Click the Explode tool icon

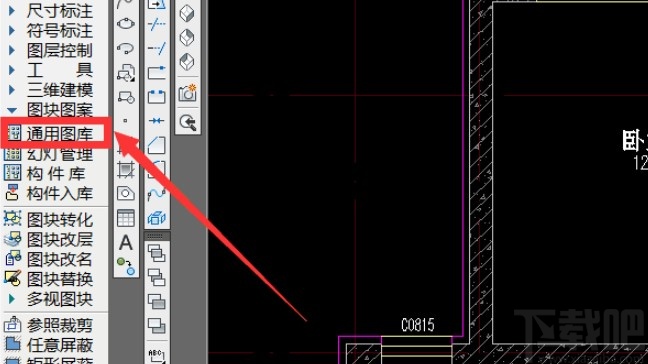click(157, 218)
